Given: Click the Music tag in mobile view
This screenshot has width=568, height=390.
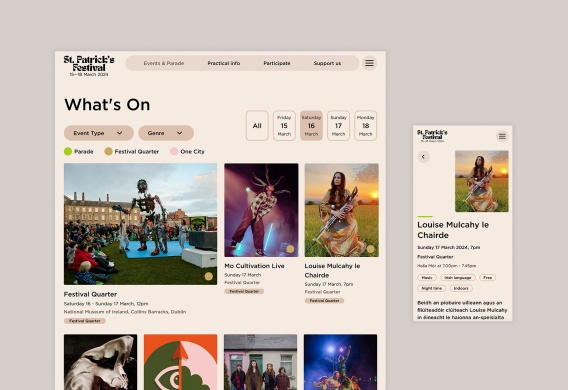Looking at the screenshot, I should pos(427,278).
